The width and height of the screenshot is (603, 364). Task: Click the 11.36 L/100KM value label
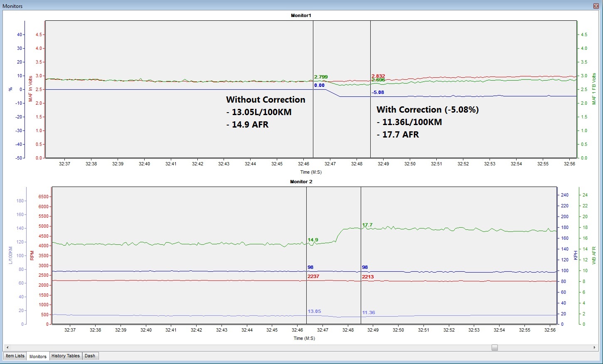pyautogui.click(x=369, y=312)
